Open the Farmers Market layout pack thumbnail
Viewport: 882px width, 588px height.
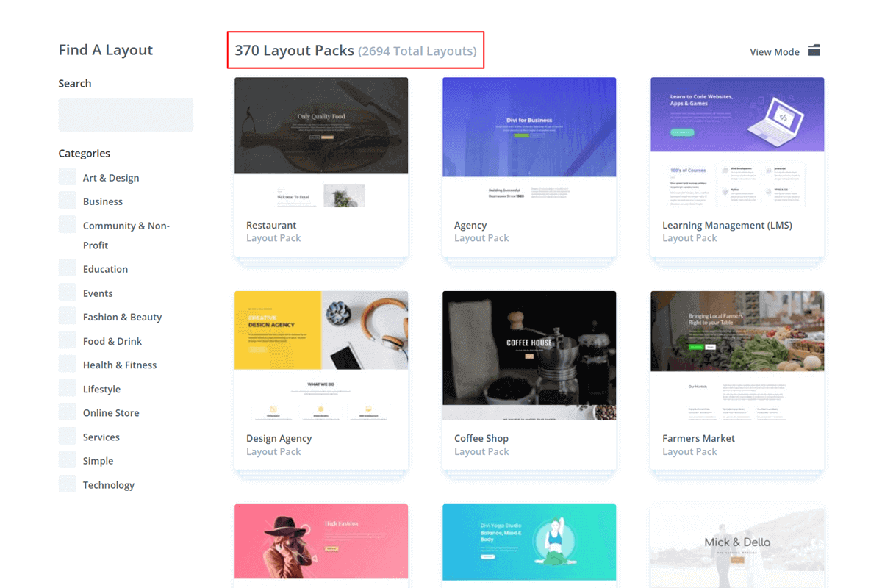pos(737,330)
